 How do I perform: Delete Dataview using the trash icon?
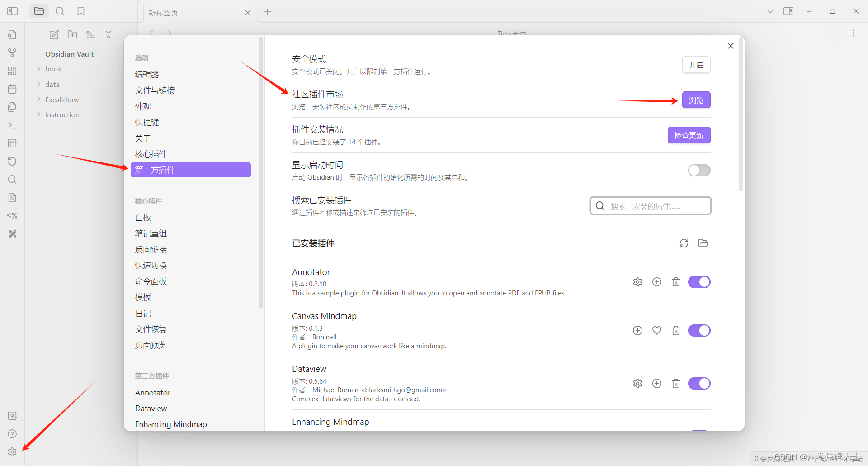676,383
